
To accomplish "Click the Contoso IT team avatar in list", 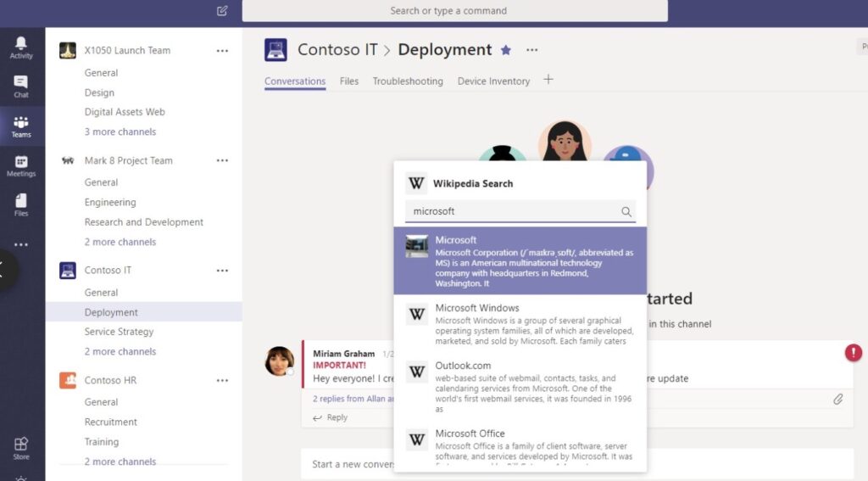I will click(68, 271).
